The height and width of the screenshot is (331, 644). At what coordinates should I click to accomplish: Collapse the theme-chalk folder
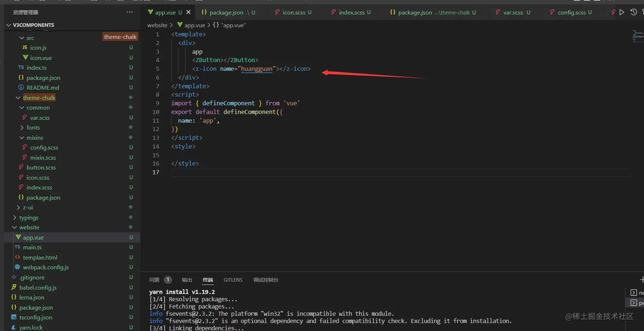pos(18,97)
